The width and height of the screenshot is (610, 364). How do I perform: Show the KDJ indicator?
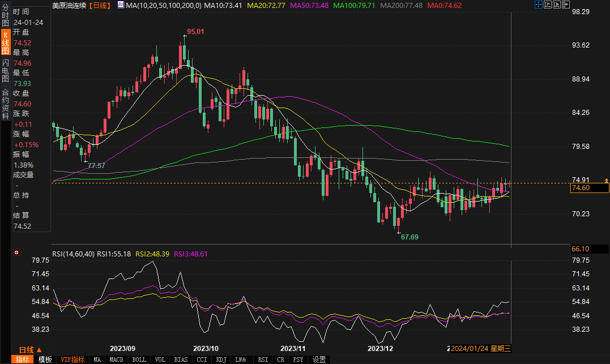tap(221, 359)
